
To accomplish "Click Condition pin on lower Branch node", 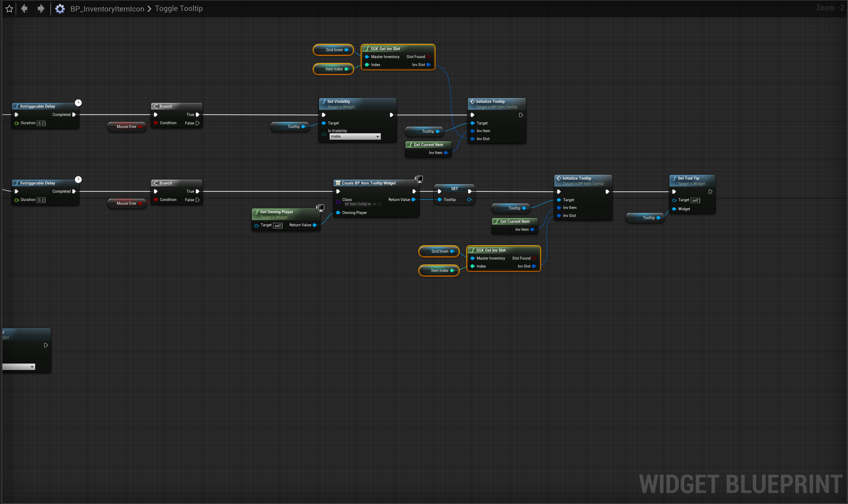I will coord(156,200).
